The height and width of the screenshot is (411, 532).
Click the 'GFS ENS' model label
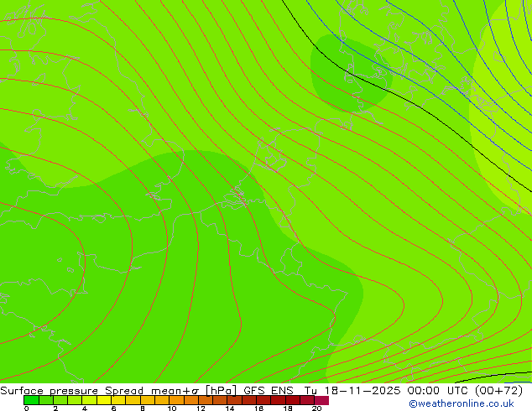pyautogui.click(x=269, y=391)
